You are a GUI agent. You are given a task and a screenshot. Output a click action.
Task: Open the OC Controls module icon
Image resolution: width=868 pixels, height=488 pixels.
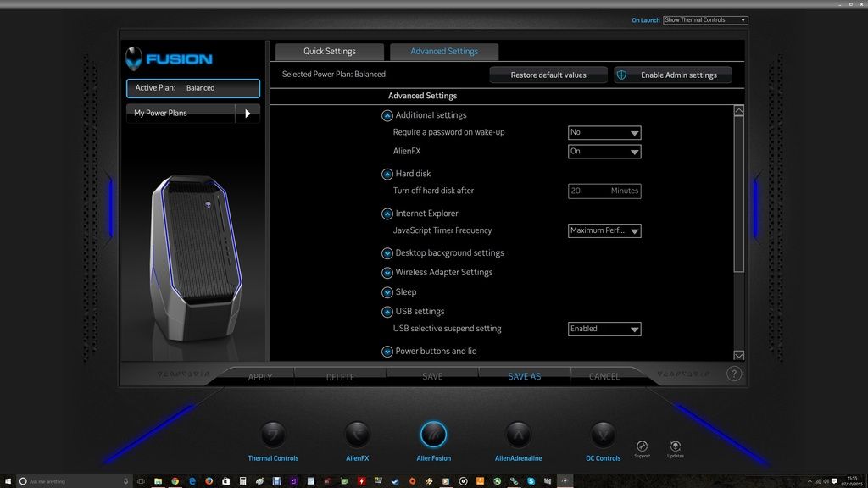pyautogui.click(x=603, y=435)
